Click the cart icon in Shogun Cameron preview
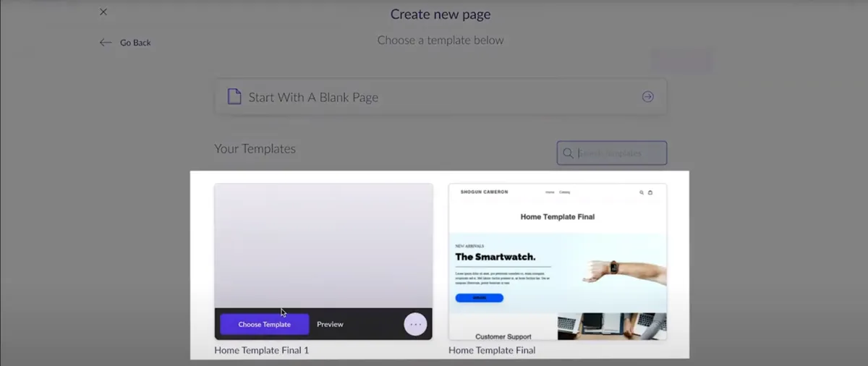The image size is (868, 366). coord(650,192)
